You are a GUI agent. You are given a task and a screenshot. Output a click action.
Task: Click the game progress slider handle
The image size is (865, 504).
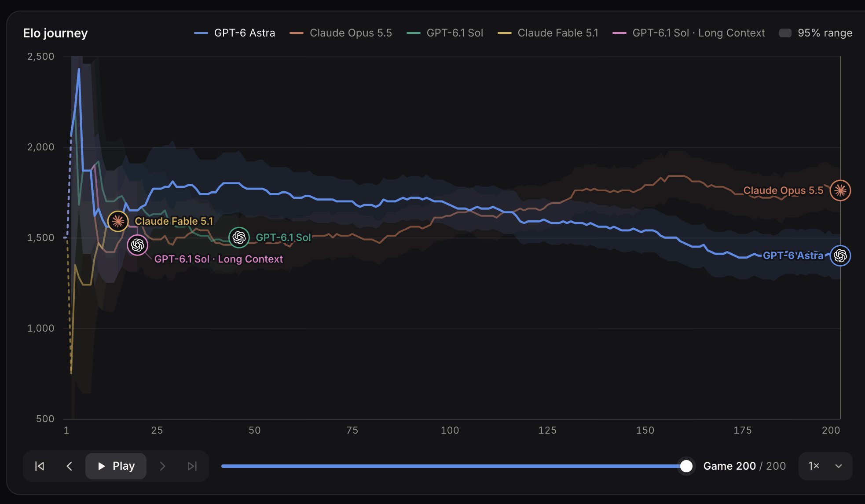686,466
